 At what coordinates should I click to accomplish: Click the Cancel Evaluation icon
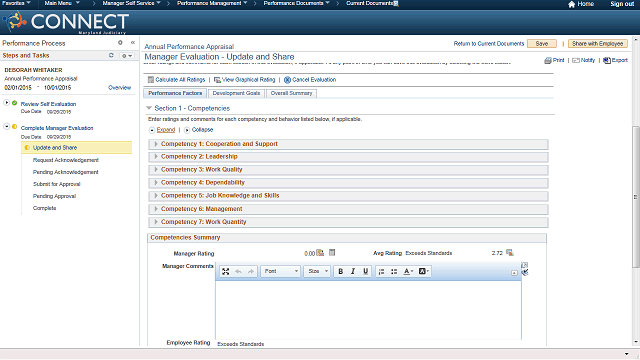[x=287, y=80]
